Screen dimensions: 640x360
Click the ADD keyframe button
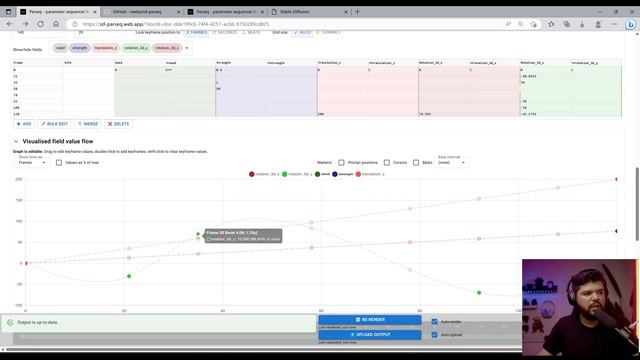pos(24,124)
